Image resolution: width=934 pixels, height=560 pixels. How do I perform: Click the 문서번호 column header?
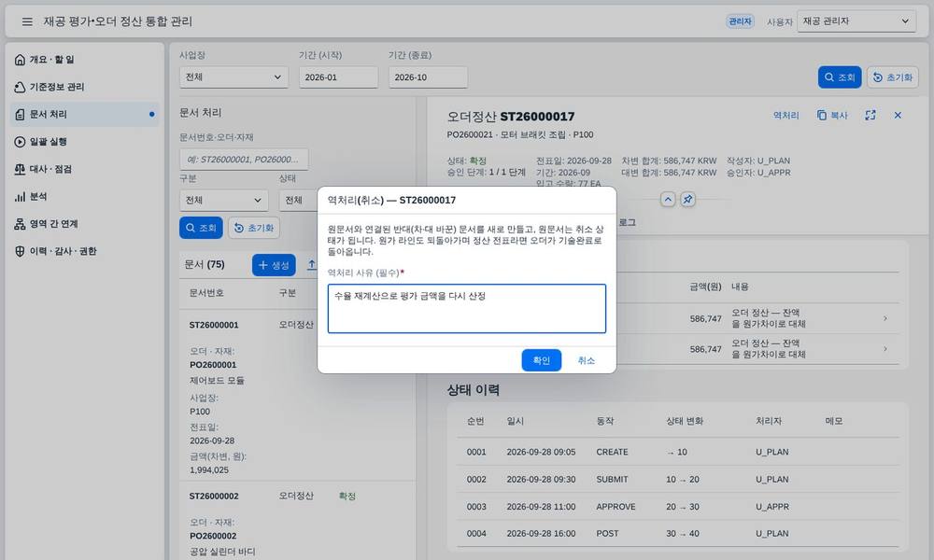[x=206, y=293]
